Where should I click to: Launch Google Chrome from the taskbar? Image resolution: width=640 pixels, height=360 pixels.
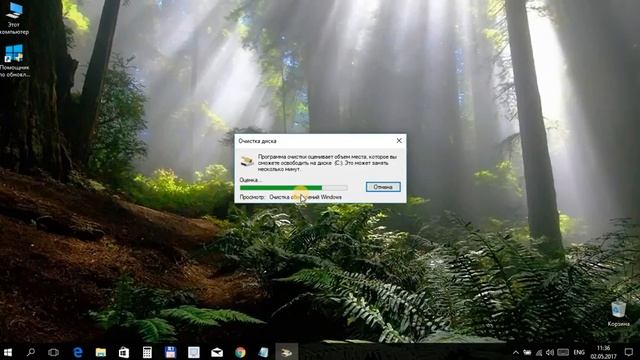tap(240, 352)
